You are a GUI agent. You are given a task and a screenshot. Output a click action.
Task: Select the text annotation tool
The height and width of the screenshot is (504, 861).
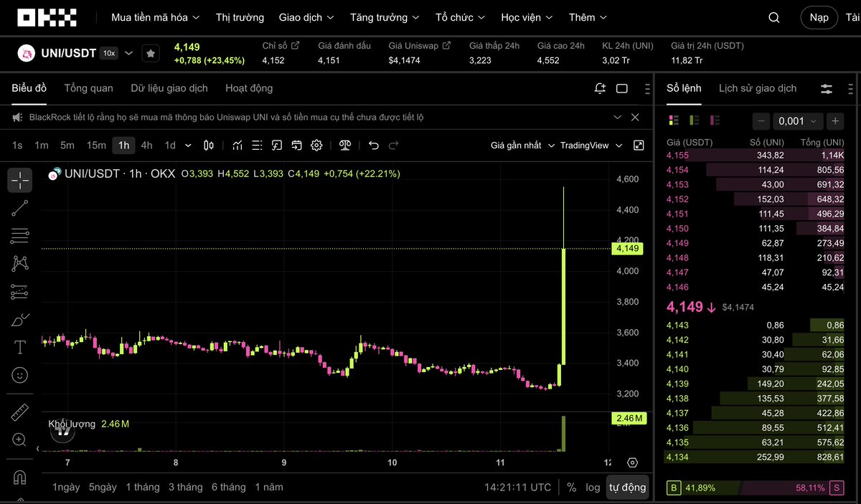click(20, 348)
